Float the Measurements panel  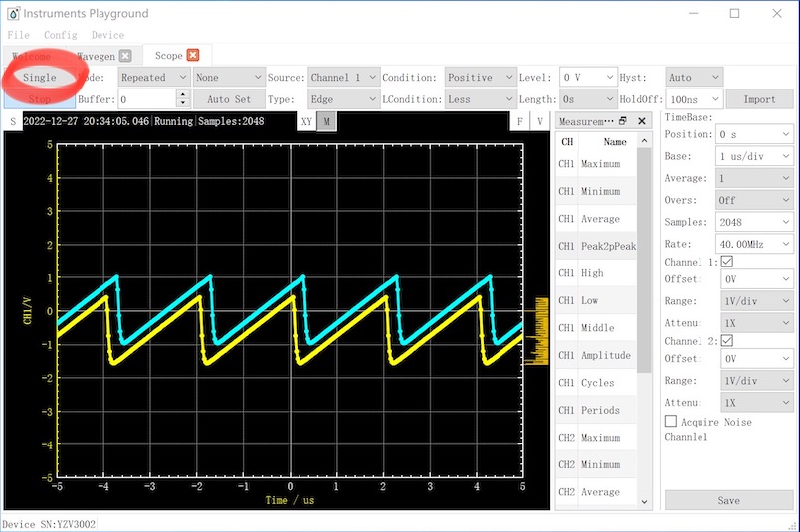coord(623,121)
